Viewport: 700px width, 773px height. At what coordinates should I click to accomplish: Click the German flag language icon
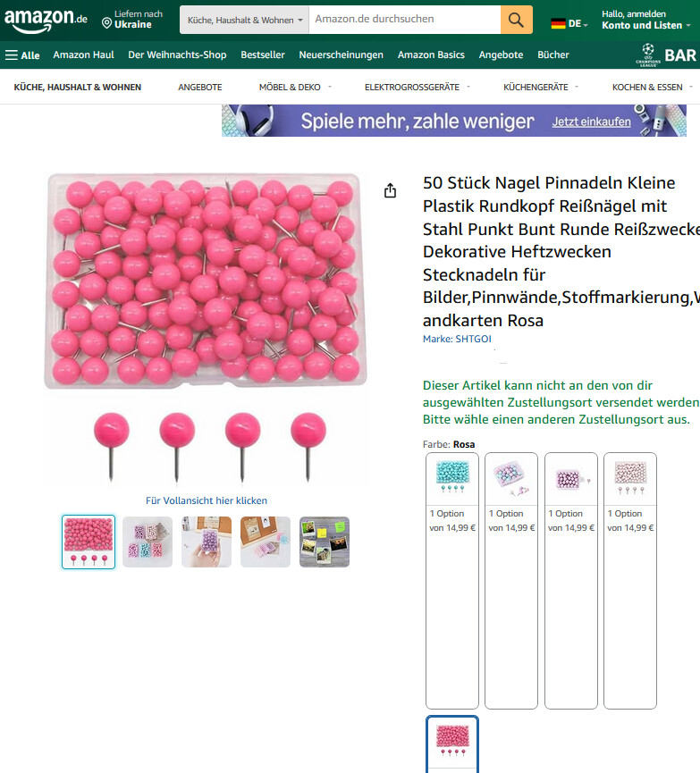point(558,23)
